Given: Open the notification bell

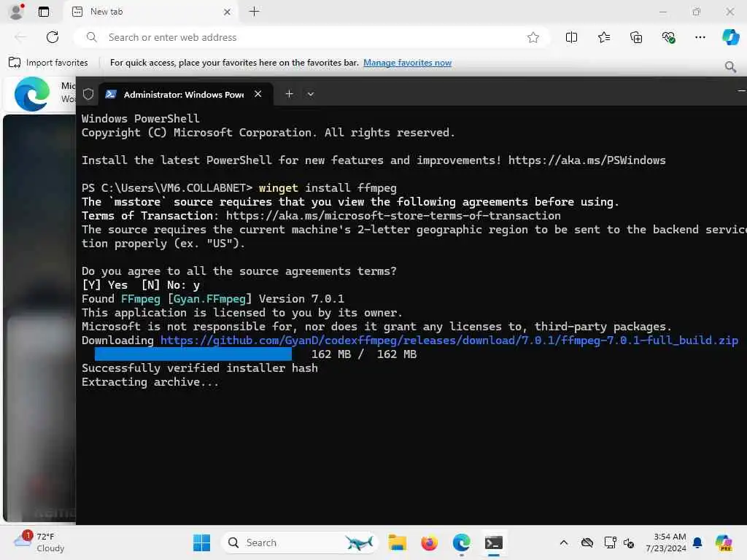Looking at the screenshot, I should [x=697, y=542].
